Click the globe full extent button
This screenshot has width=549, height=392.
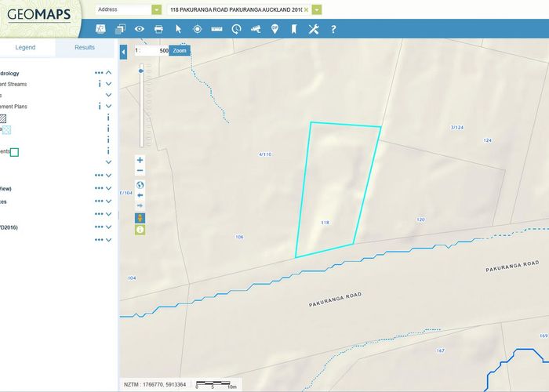click(140, 185)
